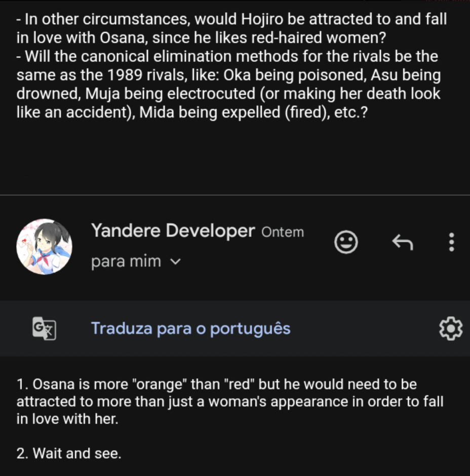Image resolution: width=470 pixels, height=476 pixels.
Task: Open Yandere Developer's profile picture
Action: [45, 247]
